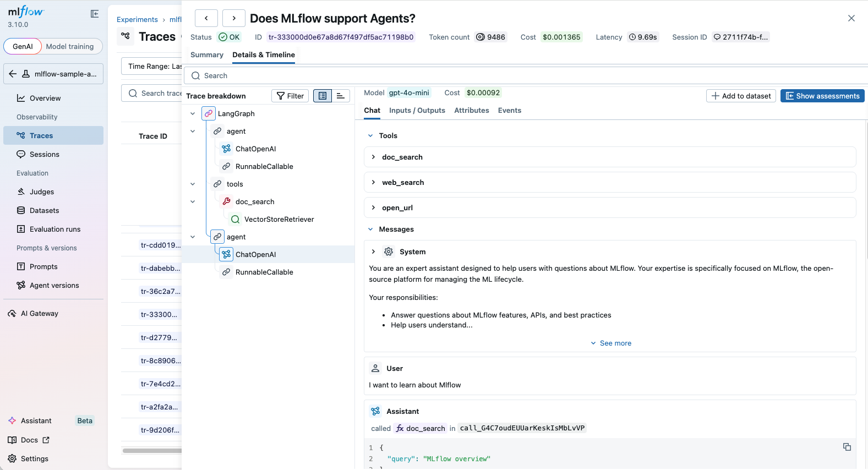Select the Model training mode toggle
Viewport: 868px width, 470px height.
[x=70, y=46]
